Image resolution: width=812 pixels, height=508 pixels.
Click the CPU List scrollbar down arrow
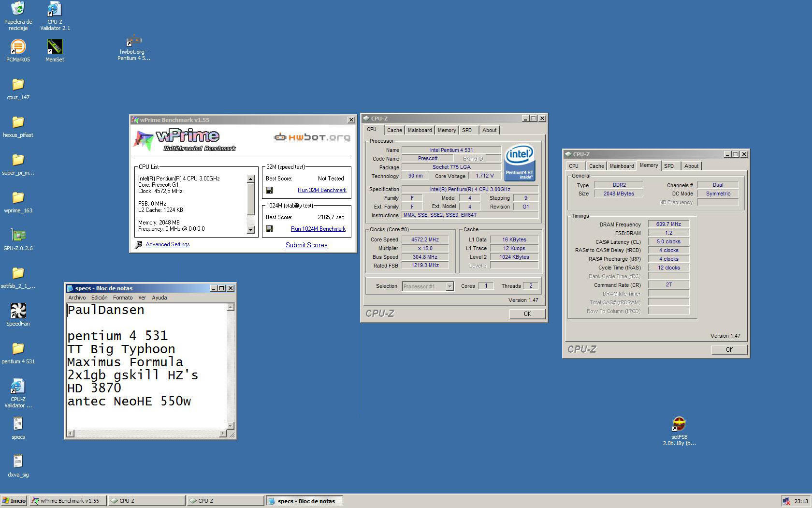[x=250, y=230]
